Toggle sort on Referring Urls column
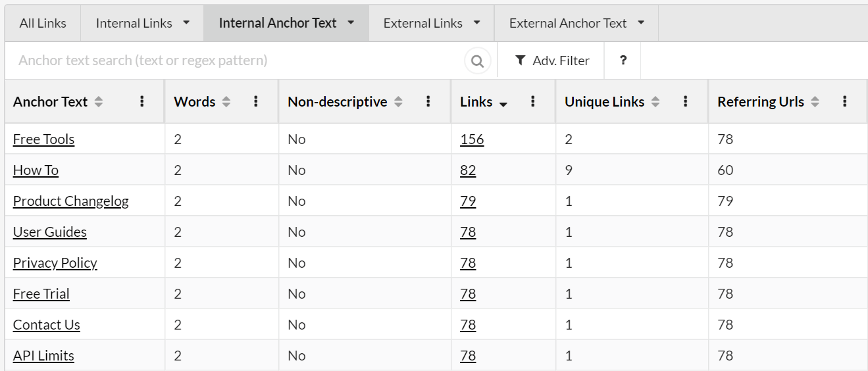This screenshot has height=371, width=868. click(x=815, y=102)
